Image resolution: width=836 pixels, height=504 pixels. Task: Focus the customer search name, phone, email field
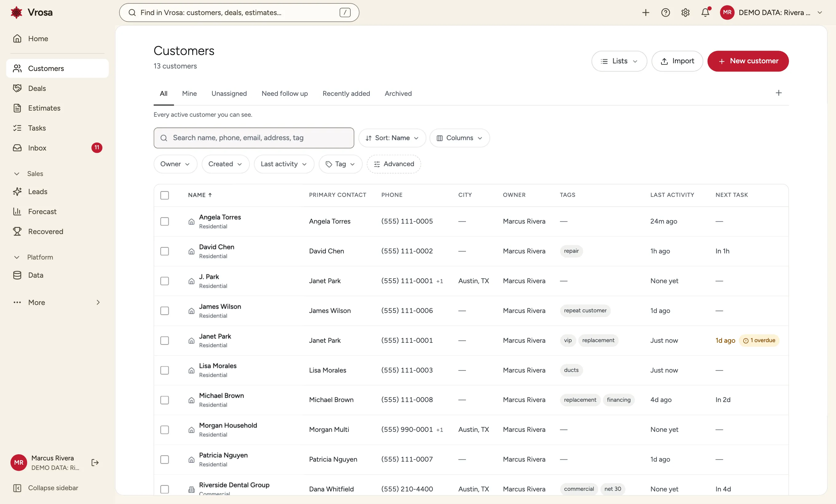click(x=254, y=138)
